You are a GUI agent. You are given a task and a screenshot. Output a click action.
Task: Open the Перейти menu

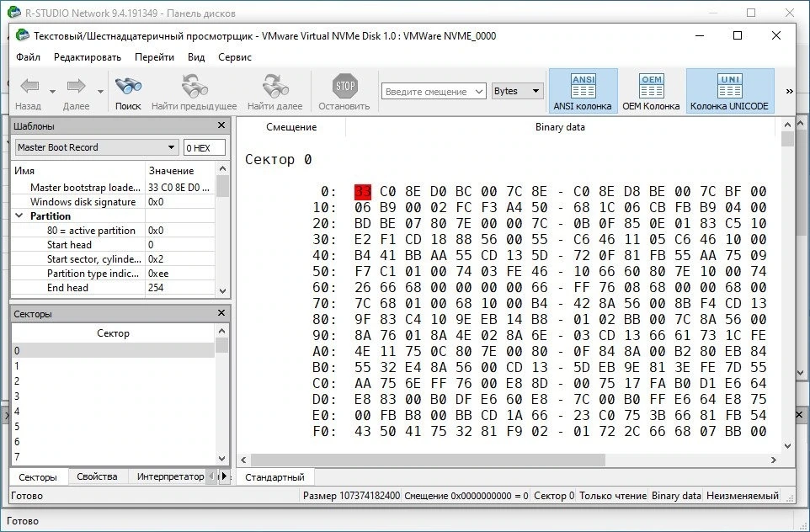point(154,57)
